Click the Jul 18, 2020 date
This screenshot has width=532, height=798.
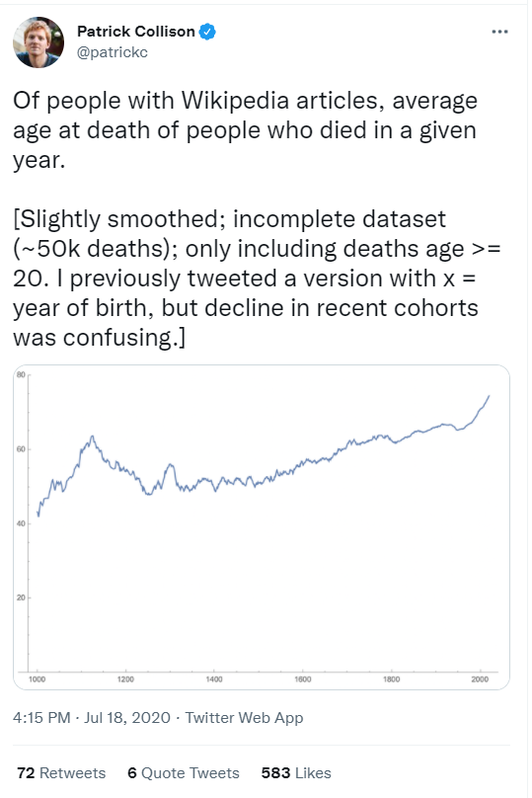[x=127, y=718]
